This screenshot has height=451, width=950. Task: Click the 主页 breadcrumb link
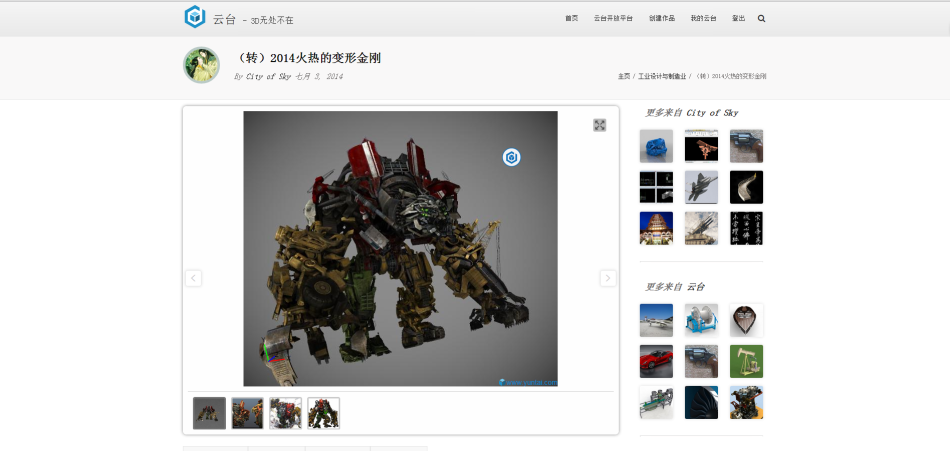[x=624, y=76]
